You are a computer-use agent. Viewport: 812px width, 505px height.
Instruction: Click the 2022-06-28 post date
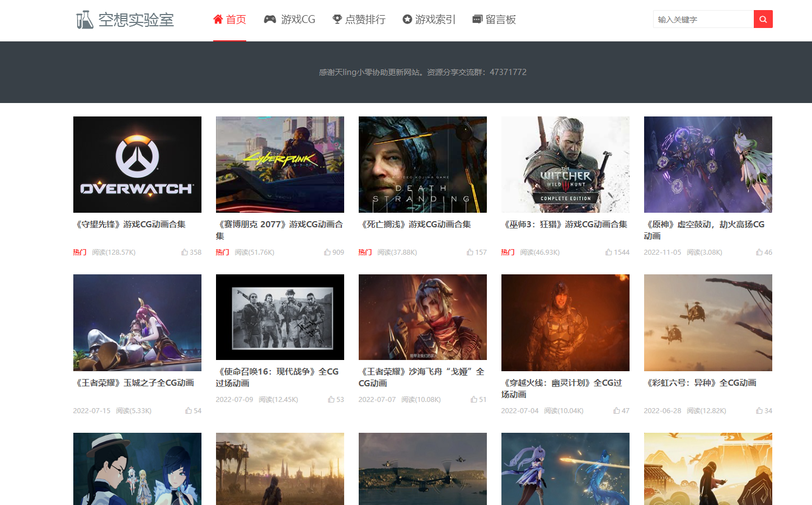coord(663,411)
